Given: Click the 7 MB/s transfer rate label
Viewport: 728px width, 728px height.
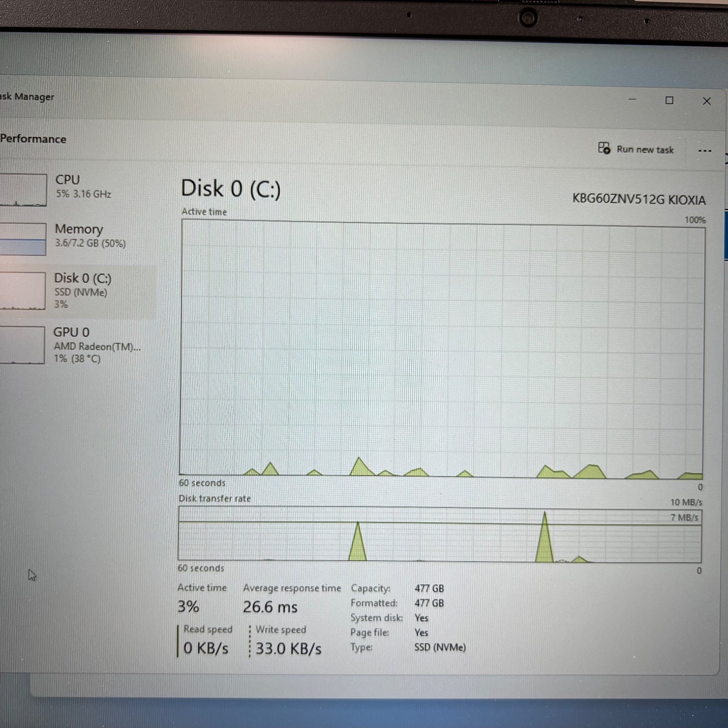Looking at the screenshot, I should pos(684,517).
